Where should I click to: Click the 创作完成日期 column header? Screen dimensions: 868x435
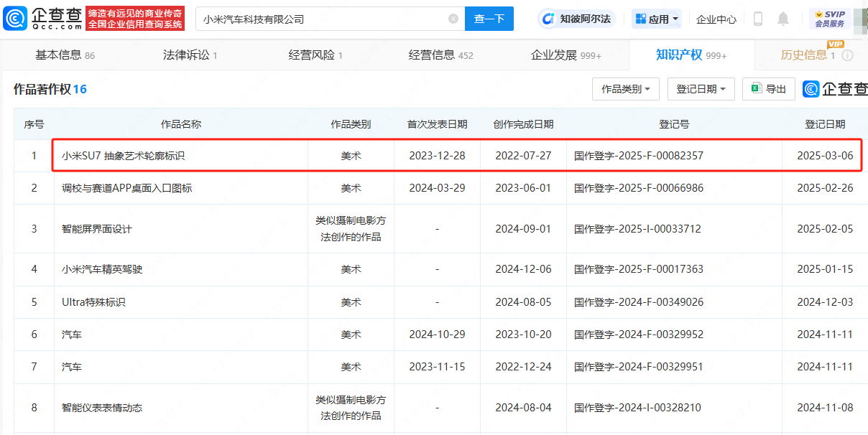523,124
